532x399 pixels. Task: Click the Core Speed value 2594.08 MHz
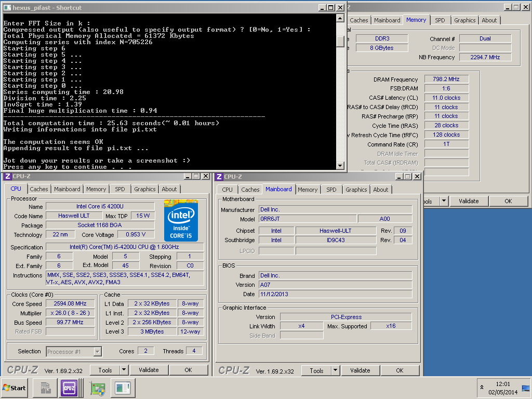(x=70, y=303)
